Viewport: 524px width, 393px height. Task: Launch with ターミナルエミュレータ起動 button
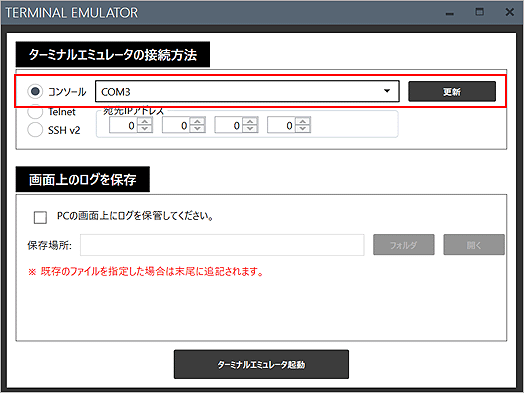pos(261,364)
